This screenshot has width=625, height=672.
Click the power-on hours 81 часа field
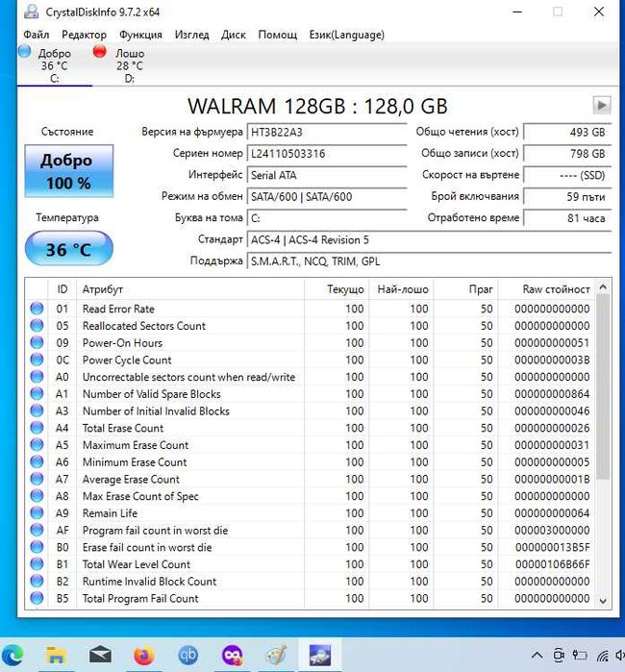coord(567,218)
